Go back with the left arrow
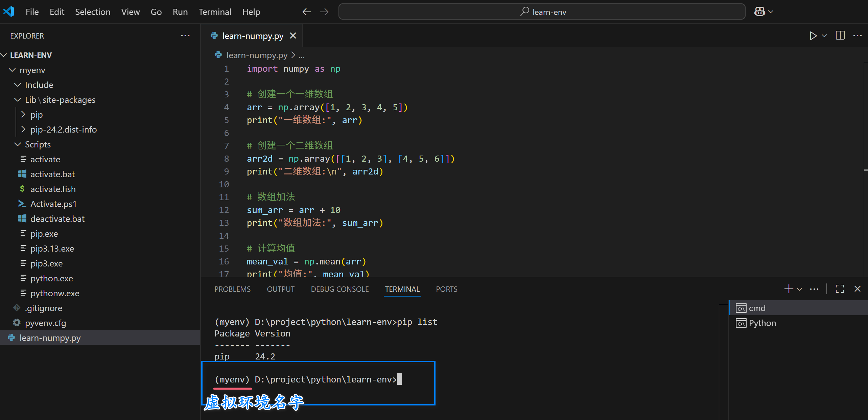Screen dimensions: 868x420 point(306,12)
